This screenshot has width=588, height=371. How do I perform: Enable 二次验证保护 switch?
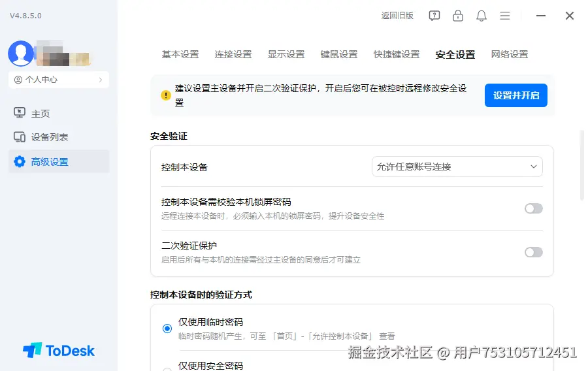[534, 252]
